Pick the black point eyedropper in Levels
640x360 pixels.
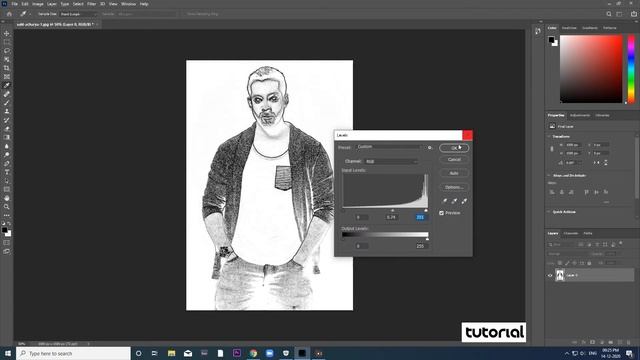[444, 201]
